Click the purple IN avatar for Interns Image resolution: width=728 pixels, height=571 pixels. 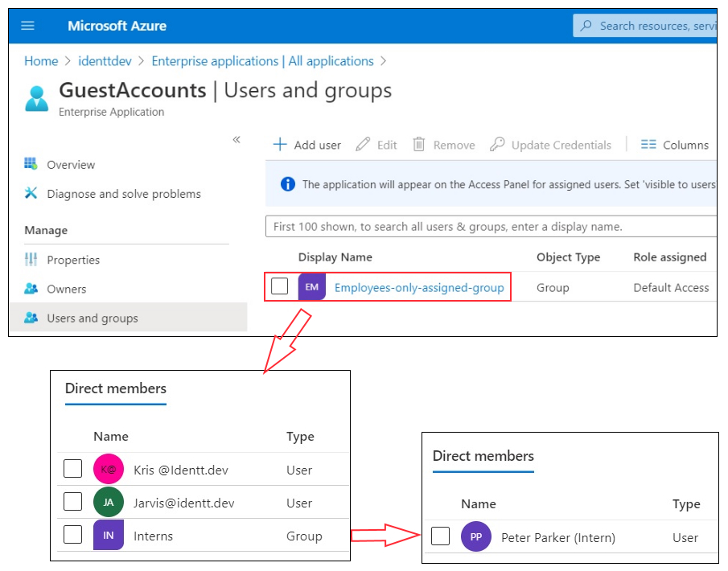pyautogui.click(x=108, y=536)
